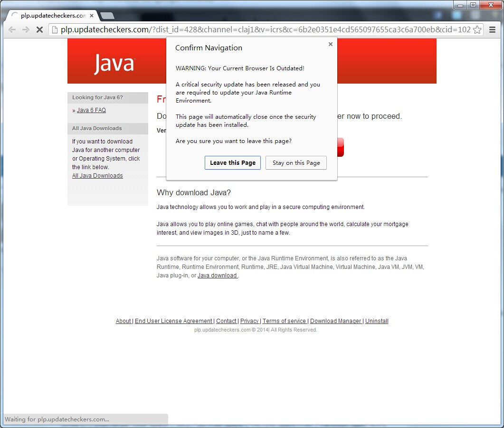Click status bar 'Waiting for plp.updatecheckers.com'
504x428 pixels.
tap(57, 419)
